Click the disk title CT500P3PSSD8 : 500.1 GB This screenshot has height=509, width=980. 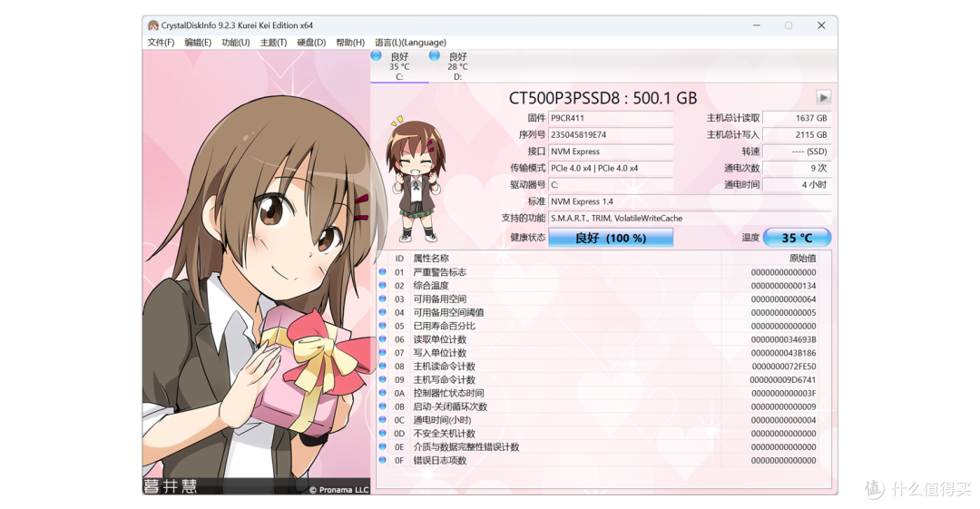pos(603,98)
